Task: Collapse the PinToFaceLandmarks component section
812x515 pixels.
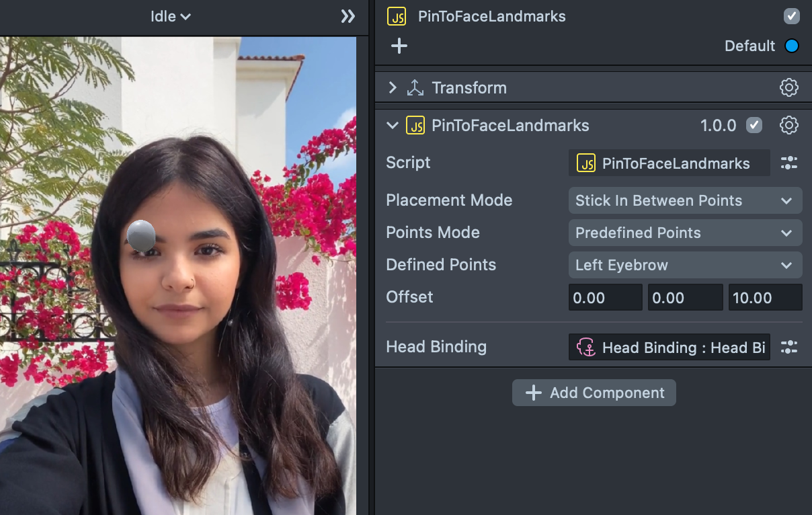Action: click(393, 126)
